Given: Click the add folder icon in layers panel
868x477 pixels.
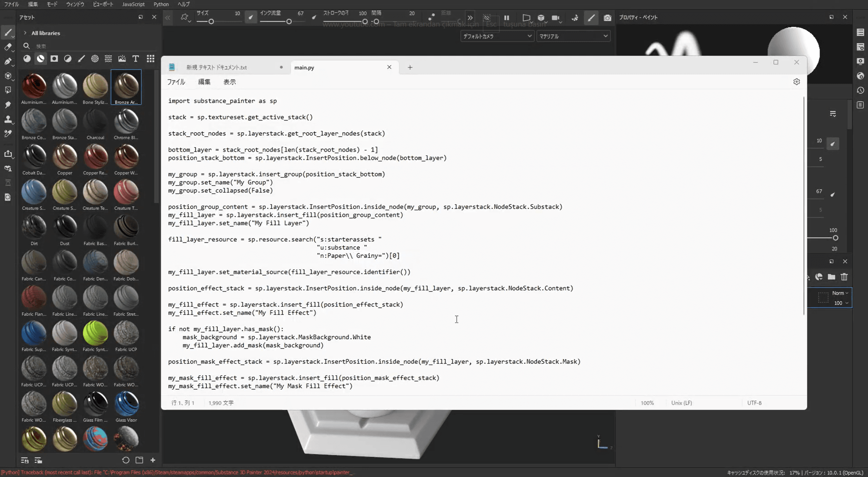Looking at the screenshot, I should (x=831, y=277).
